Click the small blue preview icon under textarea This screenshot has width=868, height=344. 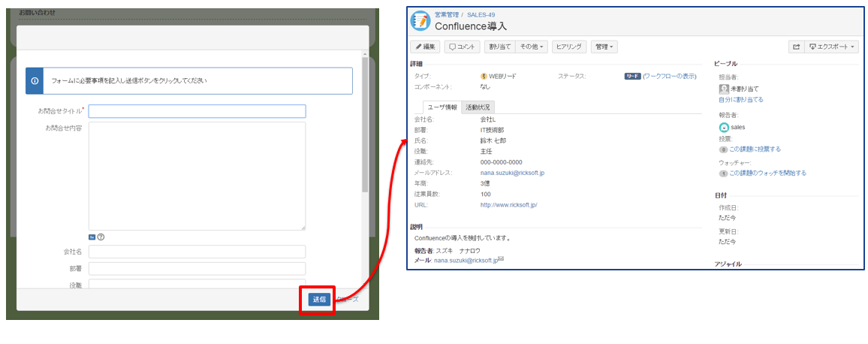click(x=92, y=237)
